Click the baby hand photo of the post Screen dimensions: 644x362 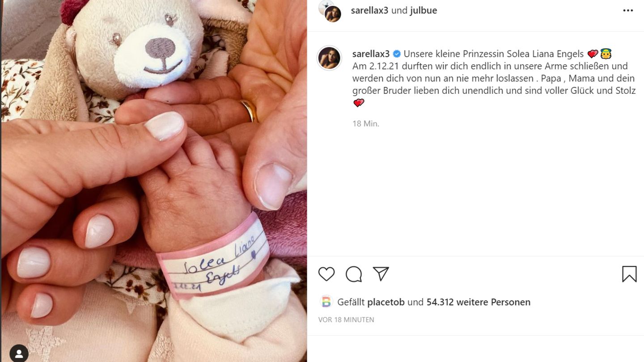153,181
